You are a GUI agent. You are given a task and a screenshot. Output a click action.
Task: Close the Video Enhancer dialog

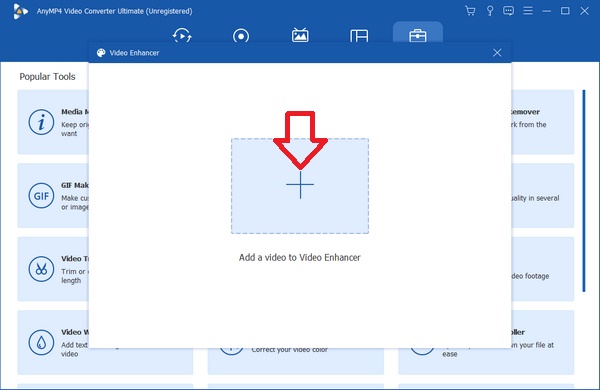pos(497,53)
